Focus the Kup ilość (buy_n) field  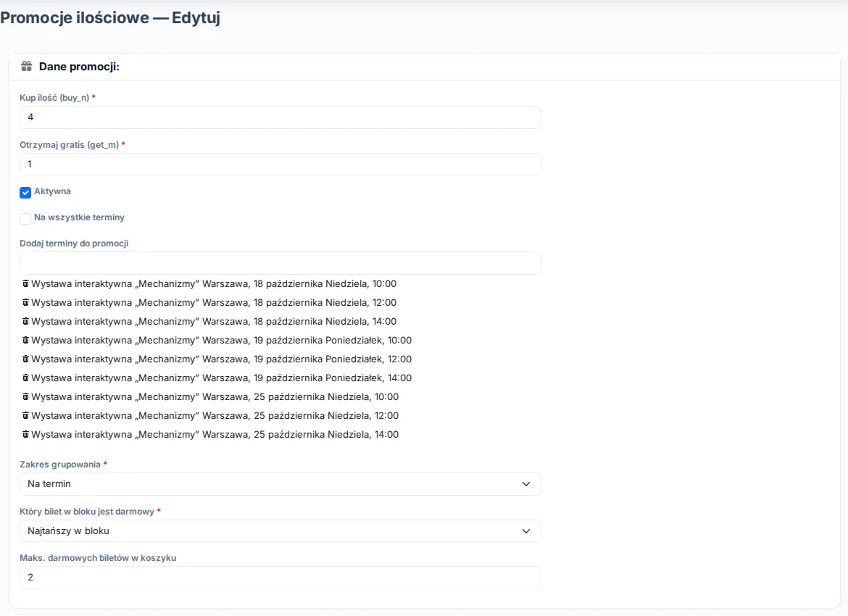(280, 117)
